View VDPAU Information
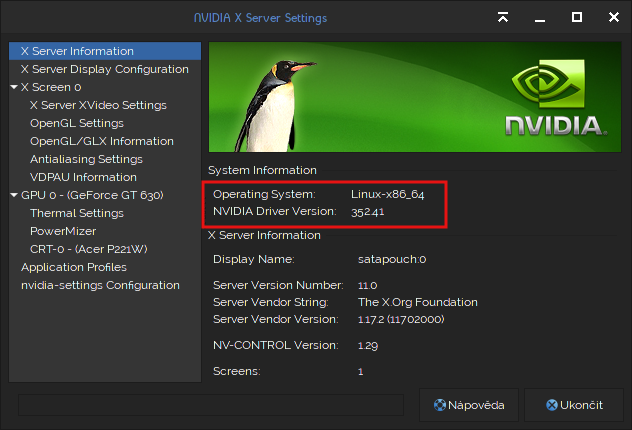The height and width of the screenshot is (430, 632). [x=83, y=177]
